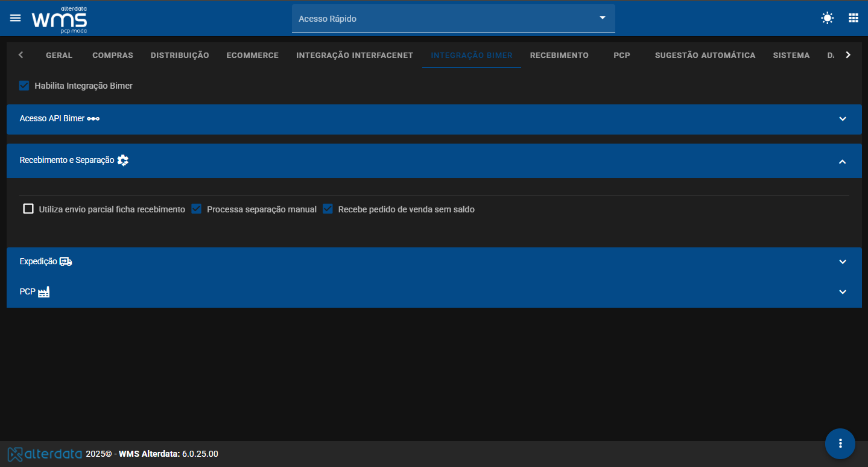Screen dimensions: 868x467
Task: Uncheck Recebe pedido de venda sem saldo
Action: pyautogui.click(x=328, y=209)
